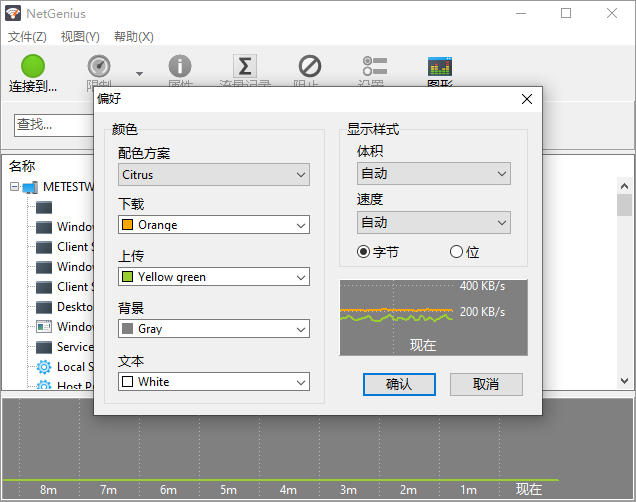
Task: Select the second Client process row
Action: 65,287
